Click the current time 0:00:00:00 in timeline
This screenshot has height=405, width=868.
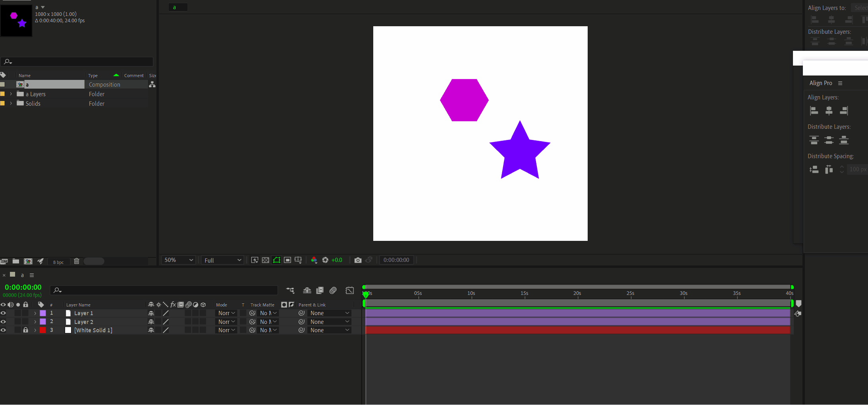point(23,287)
